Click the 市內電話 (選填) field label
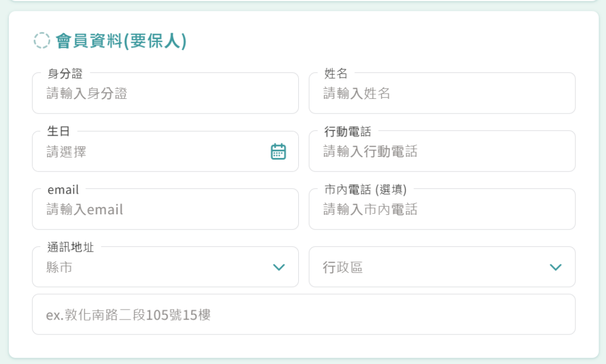Viewport: 606px width, 364px height. 365,190
